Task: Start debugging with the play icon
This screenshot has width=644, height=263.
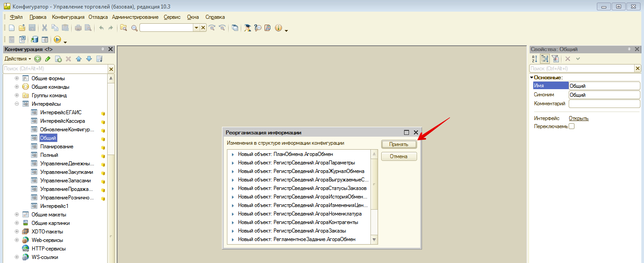Action: [57, 39]
